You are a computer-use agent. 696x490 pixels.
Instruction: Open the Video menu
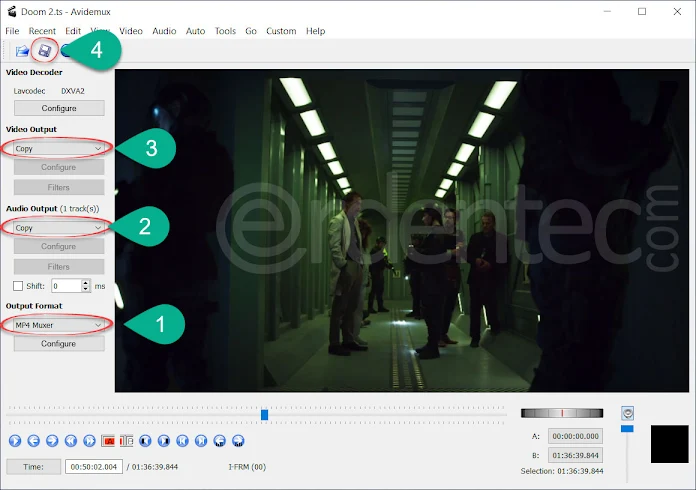131,31
